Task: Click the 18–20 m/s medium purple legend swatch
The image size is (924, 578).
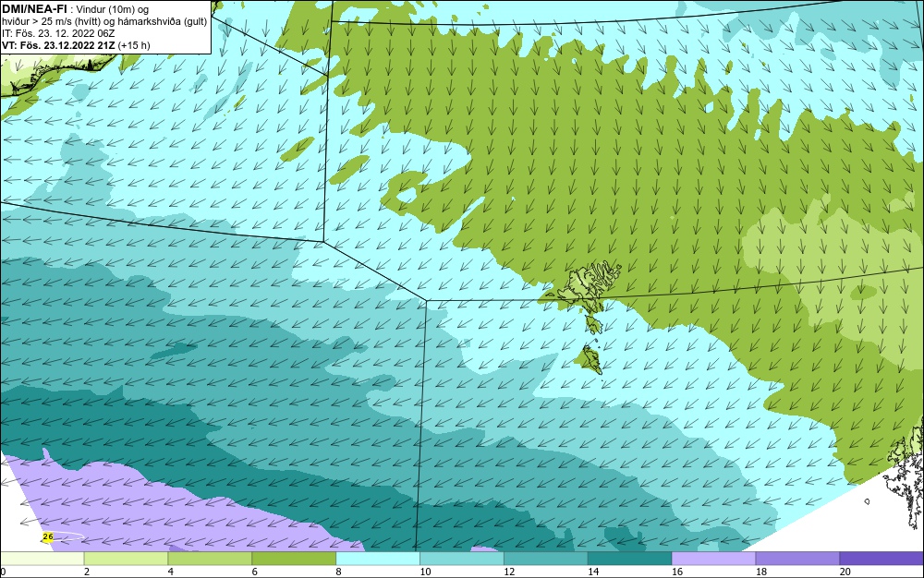Action: click(798, 559)
